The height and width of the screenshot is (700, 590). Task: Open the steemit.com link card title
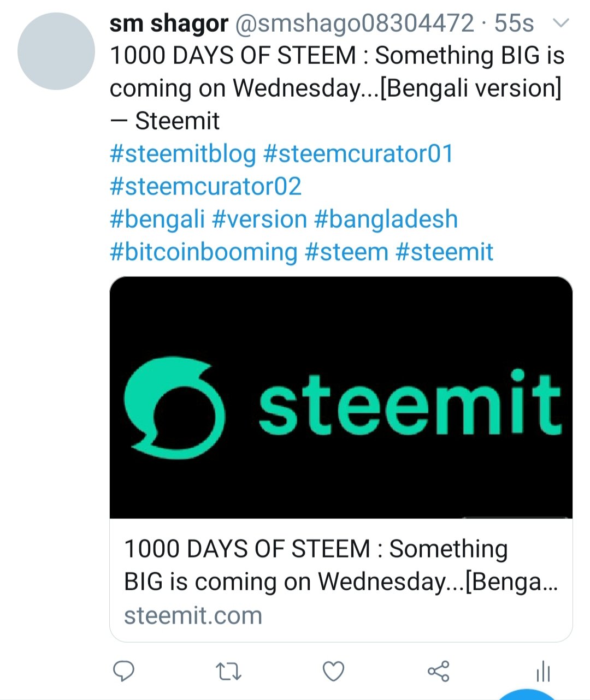pyautogui.click(x=341, y=565)
